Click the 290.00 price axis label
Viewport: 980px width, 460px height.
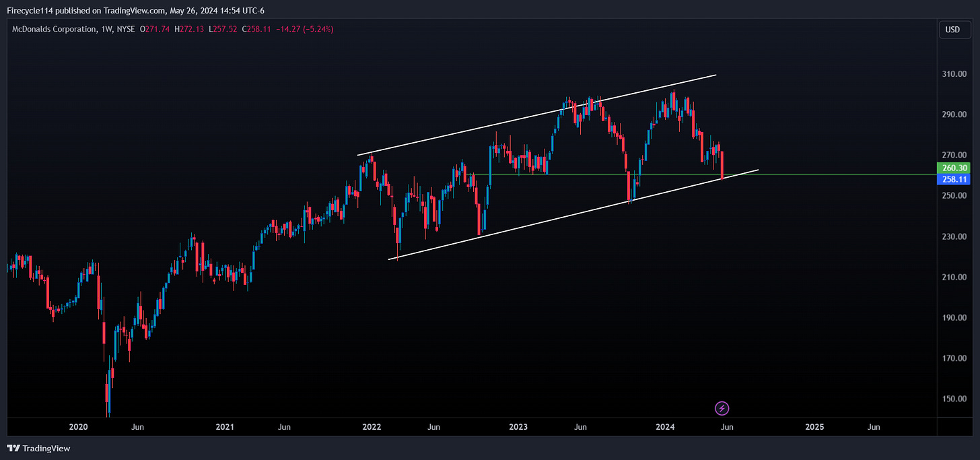(x=954, y=114)
